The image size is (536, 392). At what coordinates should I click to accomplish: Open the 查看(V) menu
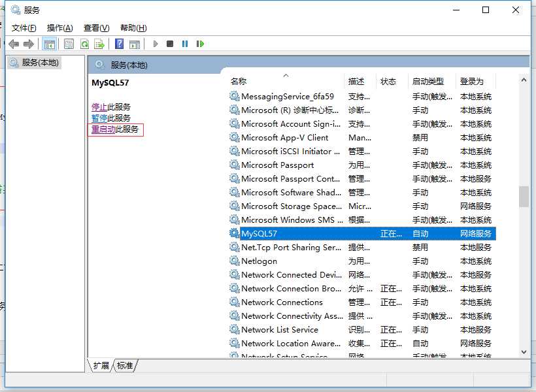(96, 28)
